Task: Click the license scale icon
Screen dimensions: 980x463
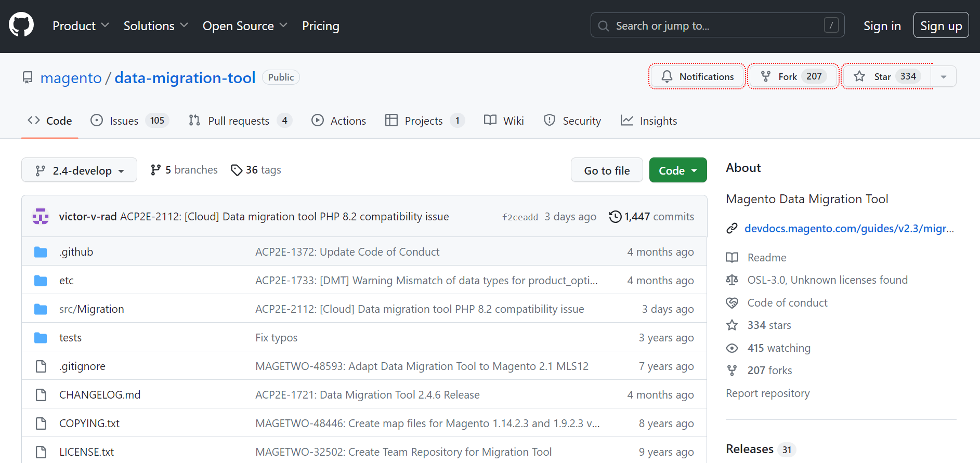Action: (x=732, y=280)
